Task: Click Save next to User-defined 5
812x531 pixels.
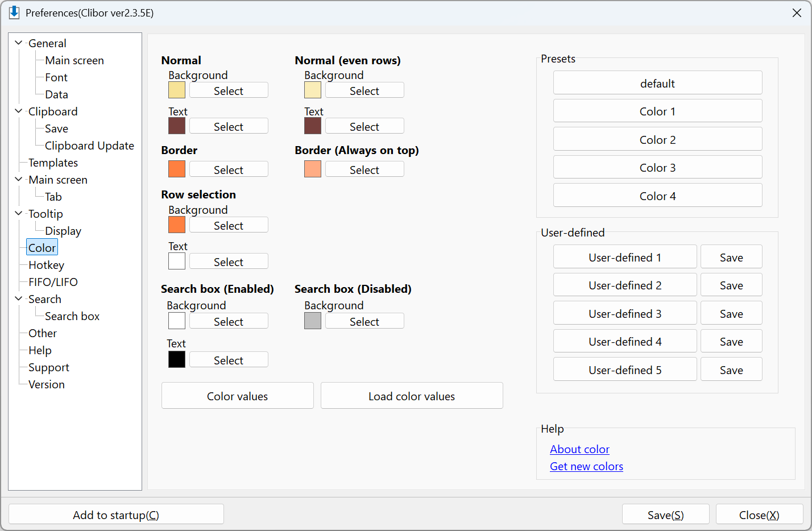Action: pyautogui.click(x=731, y=370)
